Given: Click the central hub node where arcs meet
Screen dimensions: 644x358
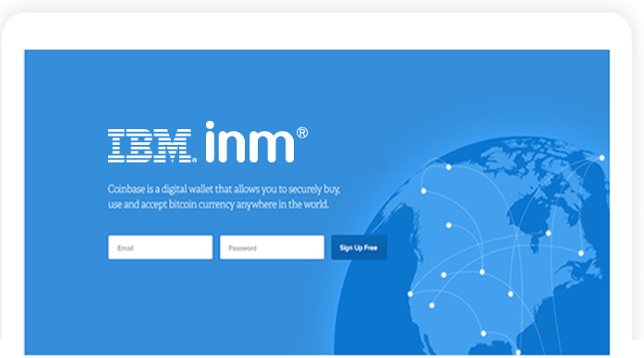Looking at the screenshot, I should pos(482,272).
